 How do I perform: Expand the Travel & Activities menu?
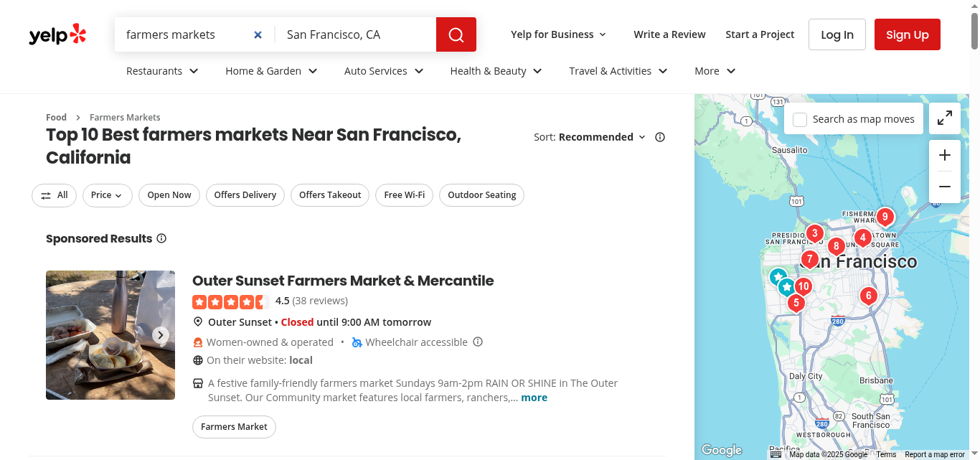click(618, 71)
